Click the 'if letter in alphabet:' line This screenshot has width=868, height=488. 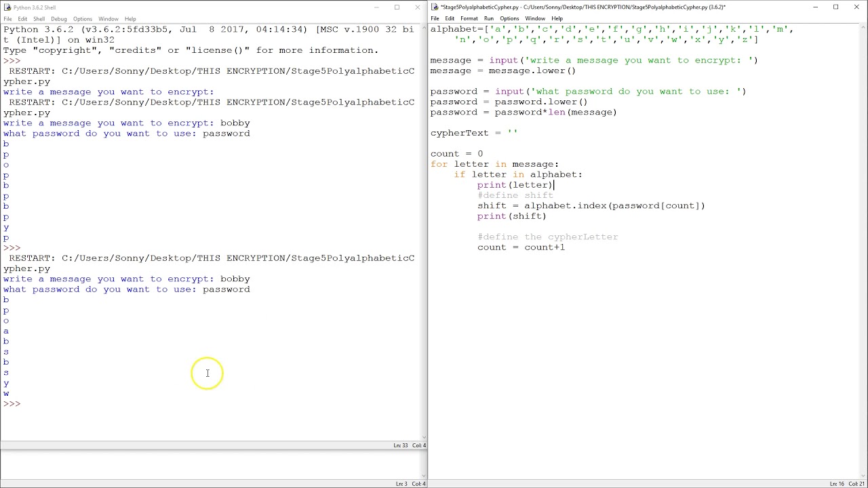518,174
